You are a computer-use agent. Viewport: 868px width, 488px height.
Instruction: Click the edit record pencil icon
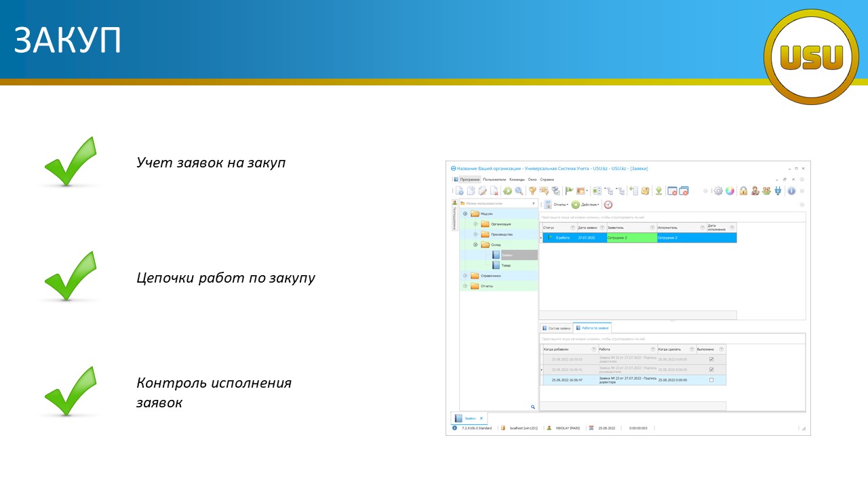click(483, 191)
